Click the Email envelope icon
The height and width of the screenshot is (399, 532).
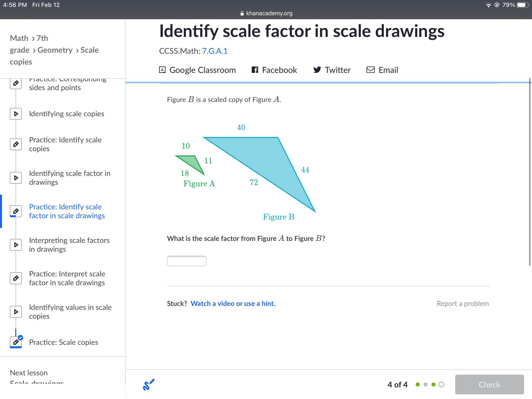(x=370, y=70)
